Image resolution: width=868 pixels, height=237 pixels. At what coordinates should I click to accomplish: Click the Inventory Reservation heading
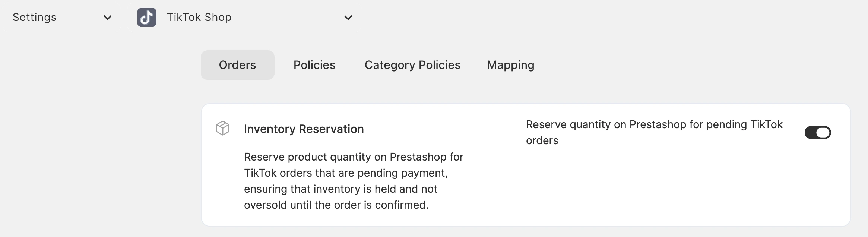[304, 129]
